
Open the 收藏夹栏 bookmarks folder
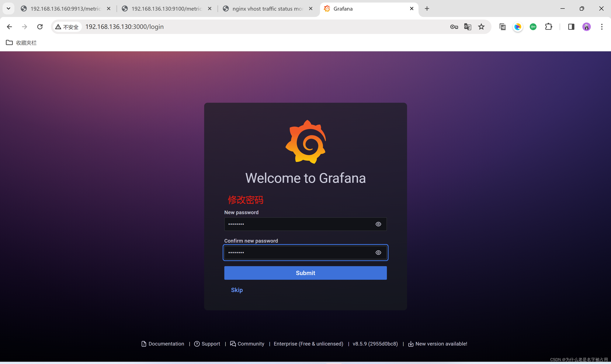pos(21,43)
